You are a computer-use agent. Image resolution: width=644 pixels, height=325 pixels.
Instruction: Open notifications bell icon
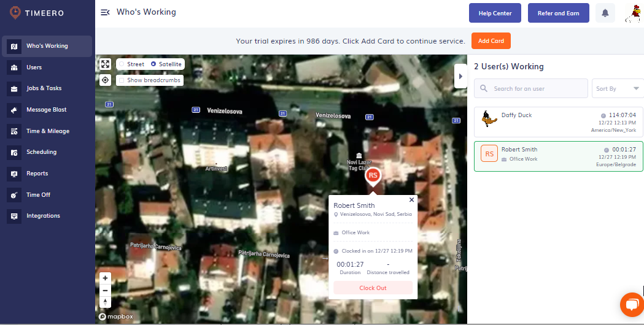[x=605, y=13]
